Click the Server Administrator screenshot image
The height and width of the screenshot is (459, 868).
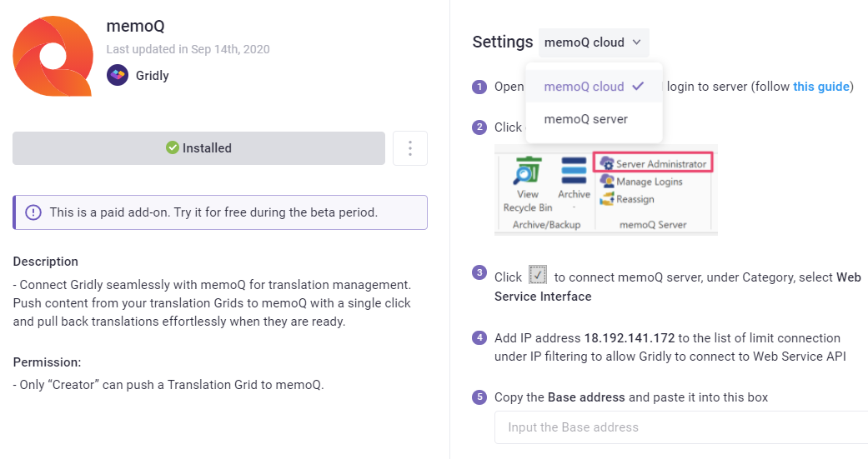(606, 191)
